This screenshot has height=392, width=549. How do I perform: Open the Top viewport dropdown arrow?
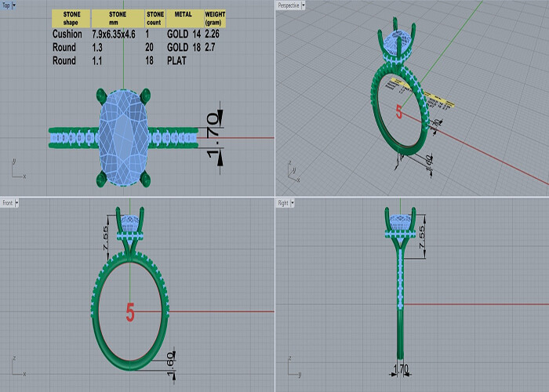(x=14, y=5)
